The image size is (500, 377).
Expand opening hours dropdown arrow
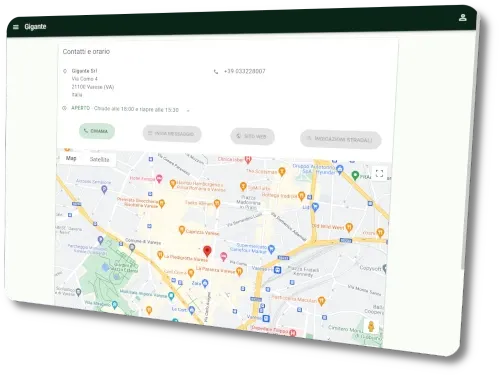click(x=188, y=111)
